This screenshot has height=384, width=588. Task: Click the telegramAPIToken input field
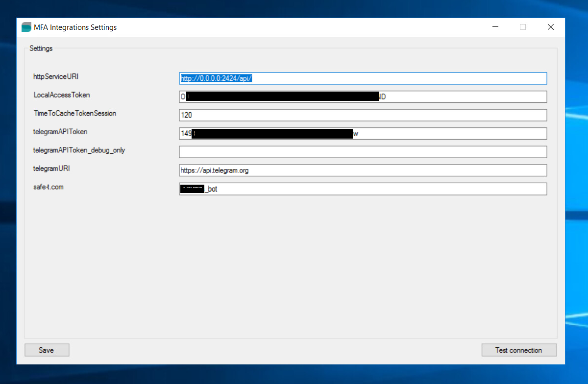(x=363, y=134)
